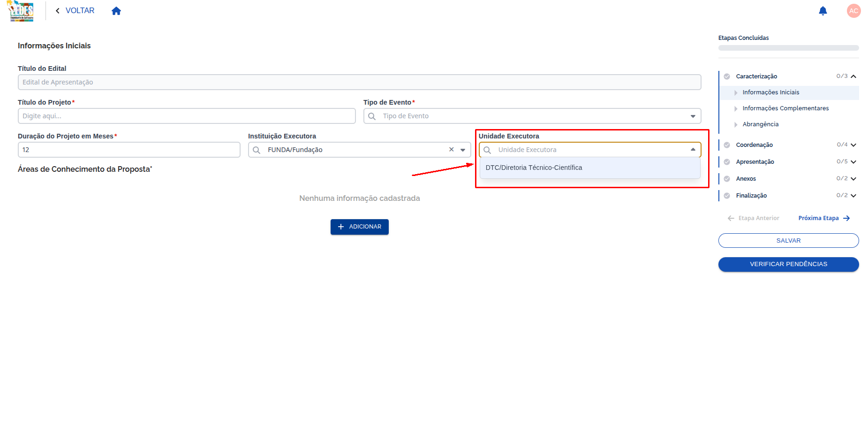Viewport: 868px width, 436px height.
Task: Expand the Coordenação section chevron
Action: tap(853, 145)
